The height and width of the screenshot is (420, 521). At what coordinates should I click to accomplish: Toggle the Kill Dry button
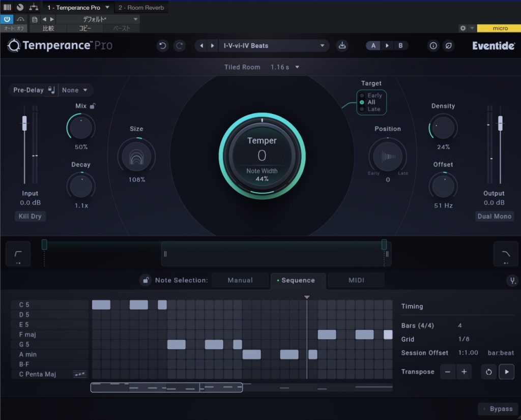click(x=31, y=217)
